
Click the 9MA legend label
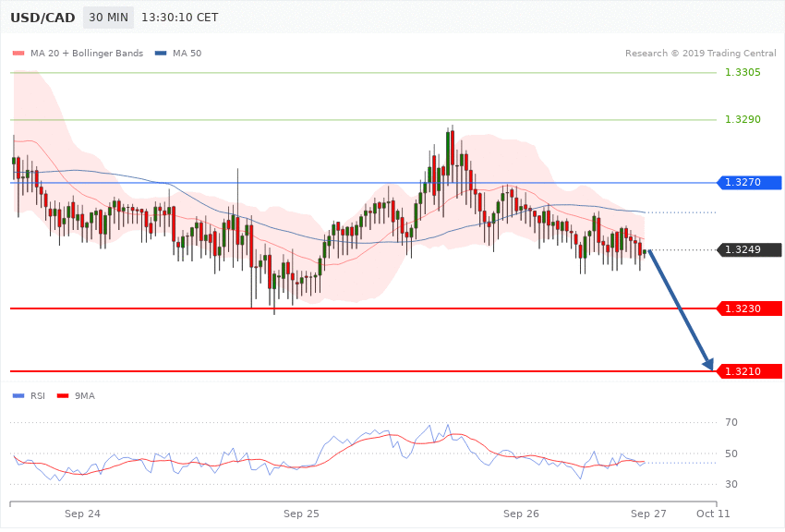click(85, 396)
